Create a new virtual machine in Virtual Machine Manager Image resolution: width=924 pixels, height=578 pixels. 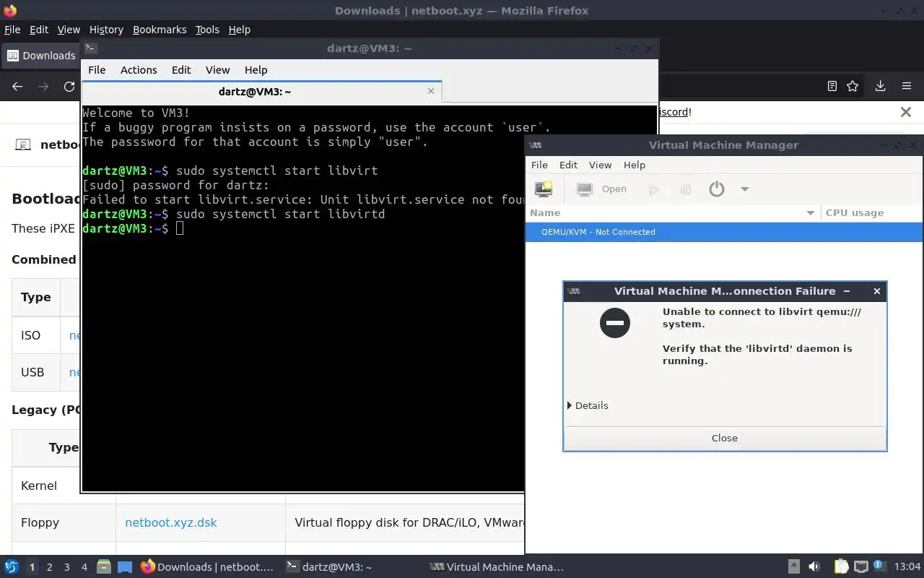(543, 189)
